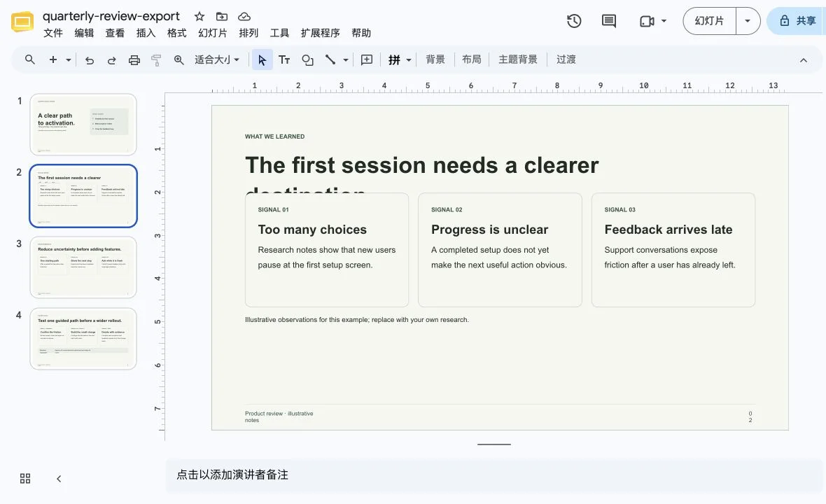Screen dimensions: 826x504
Task: Select slide 3 thumbnail
Action: 83,267
